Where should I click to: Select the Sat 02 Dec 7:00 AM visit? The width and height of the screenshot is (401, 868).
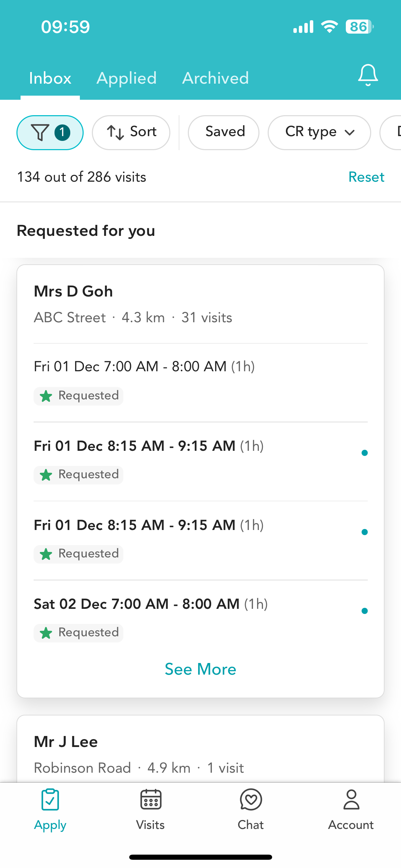(151, 604)
